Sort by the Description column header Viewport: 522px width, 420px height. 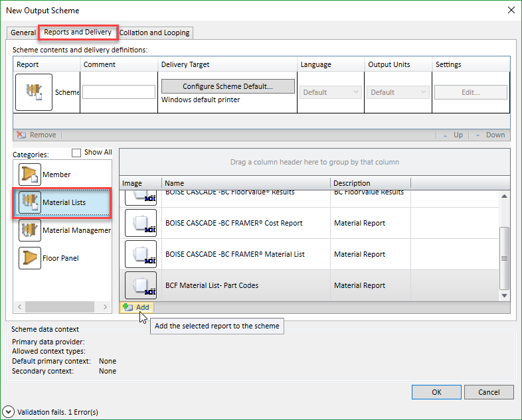tap(370, 183)
